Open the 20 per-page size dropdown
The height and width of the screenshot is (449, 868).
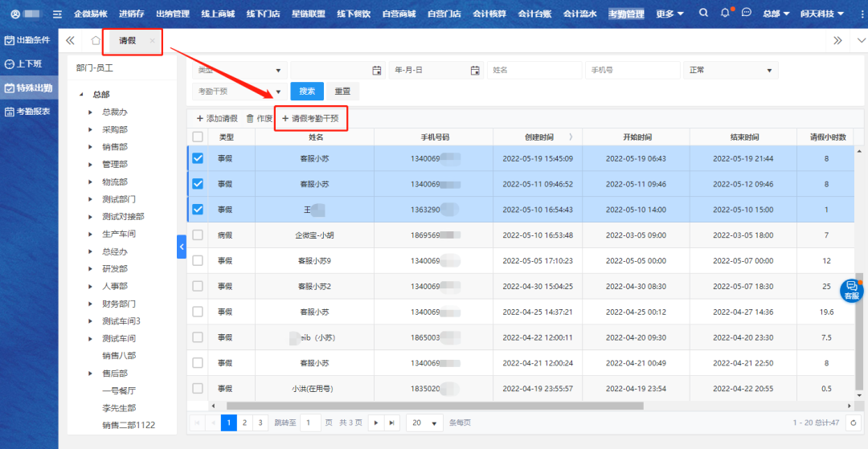424,422
